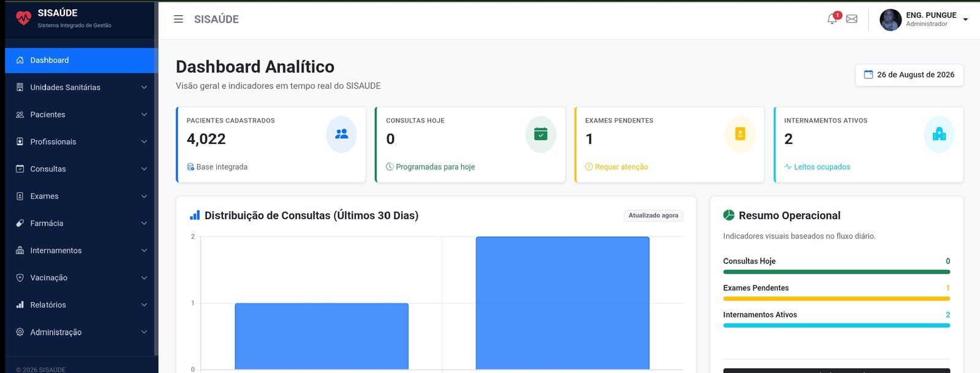Screen dimensions: 980x373
Task: Click the Dashboard Analítico heading
Action: click(x=255, y=66)
